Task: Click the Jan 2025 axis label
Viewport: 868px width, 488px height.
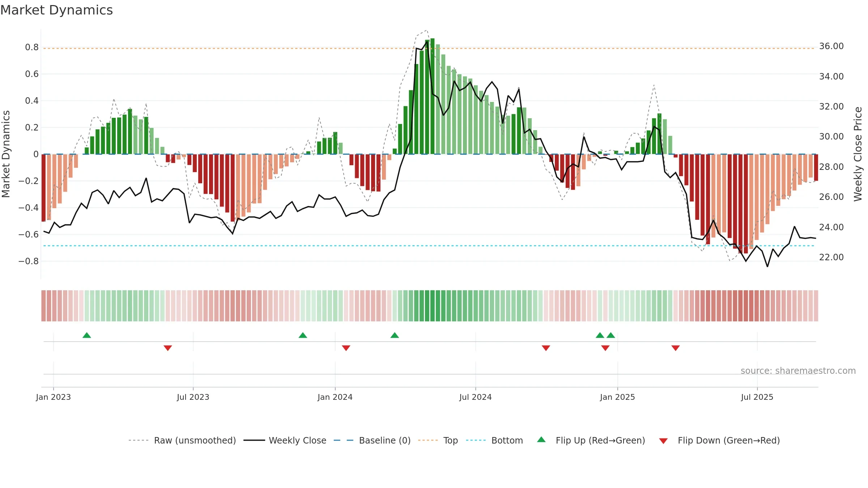Action: click(x=618, y=397)
